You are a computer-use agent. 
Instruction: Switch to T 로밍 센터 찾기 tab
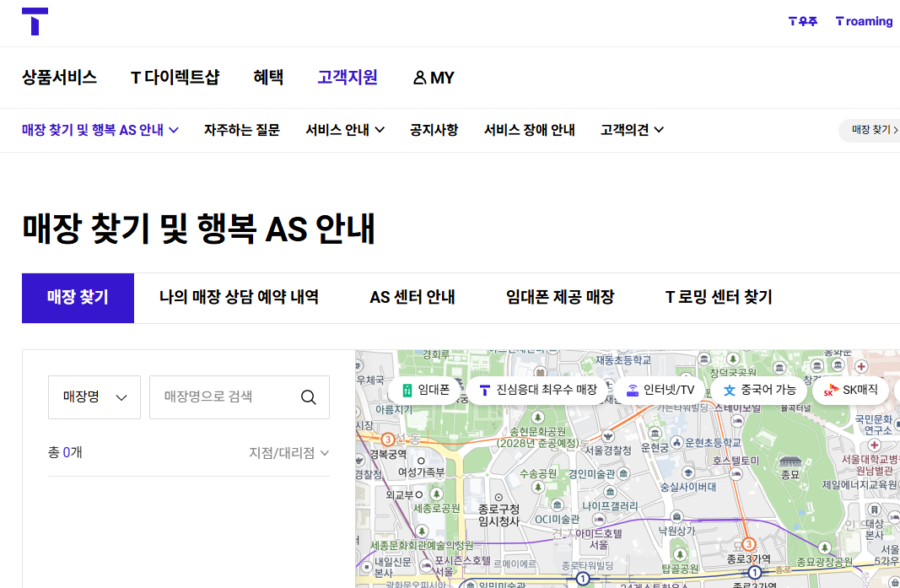tap(719, 298)
